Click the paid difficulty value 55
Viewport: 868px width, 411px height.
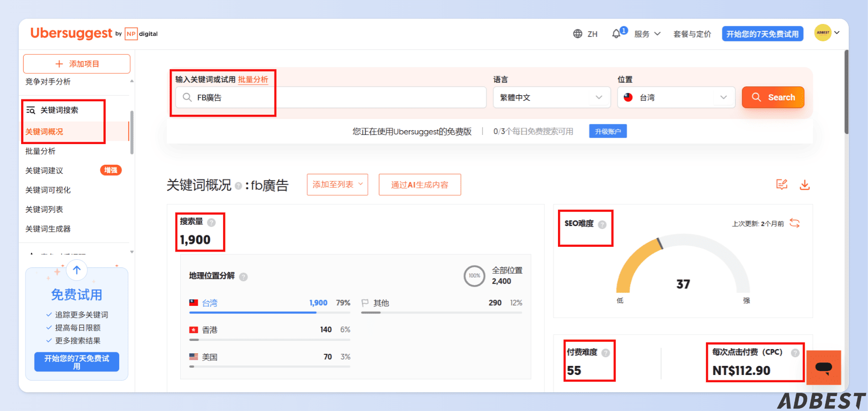574,371
